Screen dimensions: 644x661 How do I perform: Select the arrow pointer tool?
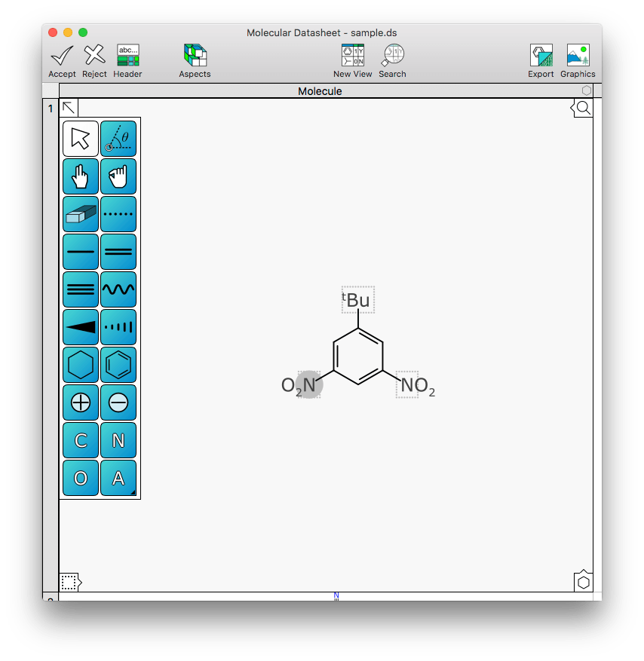[x=80, y=139]
